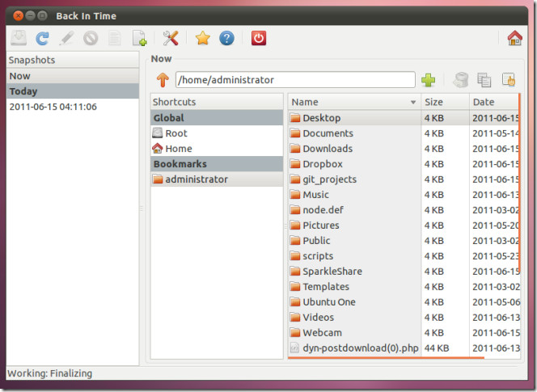
Task: Click the green plus add icon
Action: point(428,80)
